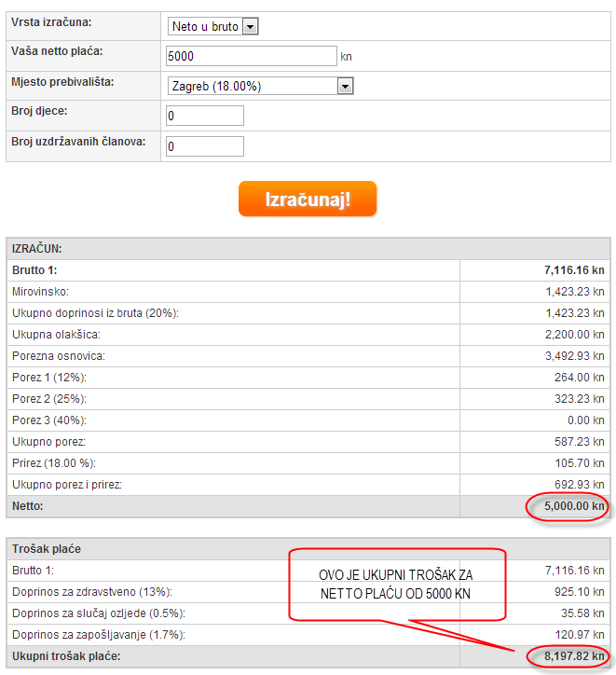
Task: Expand the Mjesto prebivališta Zagreb dropdown
Action: pos(261,86)
